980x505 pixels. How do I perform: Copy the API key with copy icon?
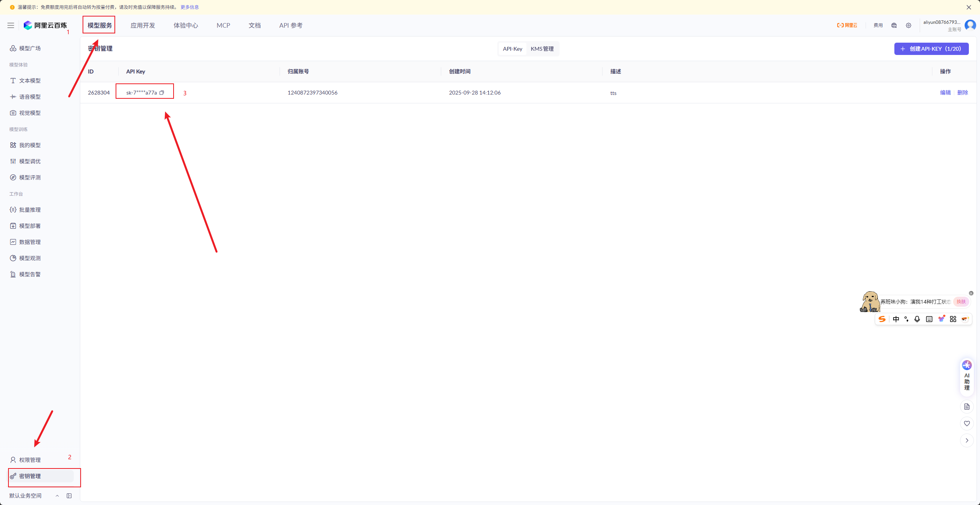click(x=162, y=93)
